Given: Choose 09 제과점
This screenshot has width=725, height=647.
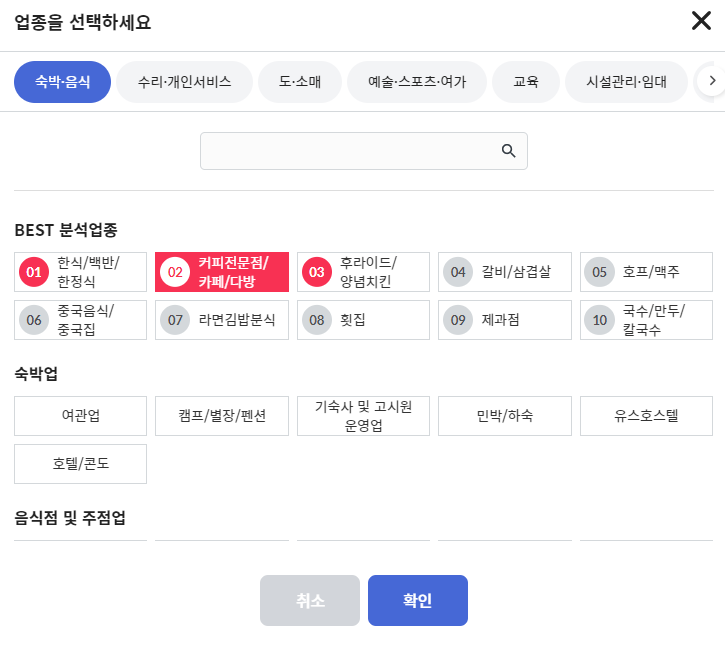Looking at the screenshot, I should coord(505,320).
